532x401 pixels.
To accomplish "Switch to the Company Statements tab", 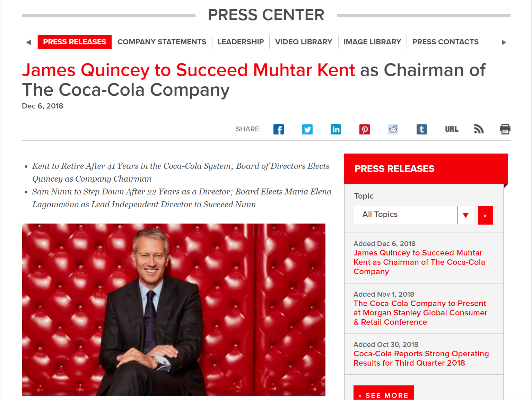I will coord(162,42).
